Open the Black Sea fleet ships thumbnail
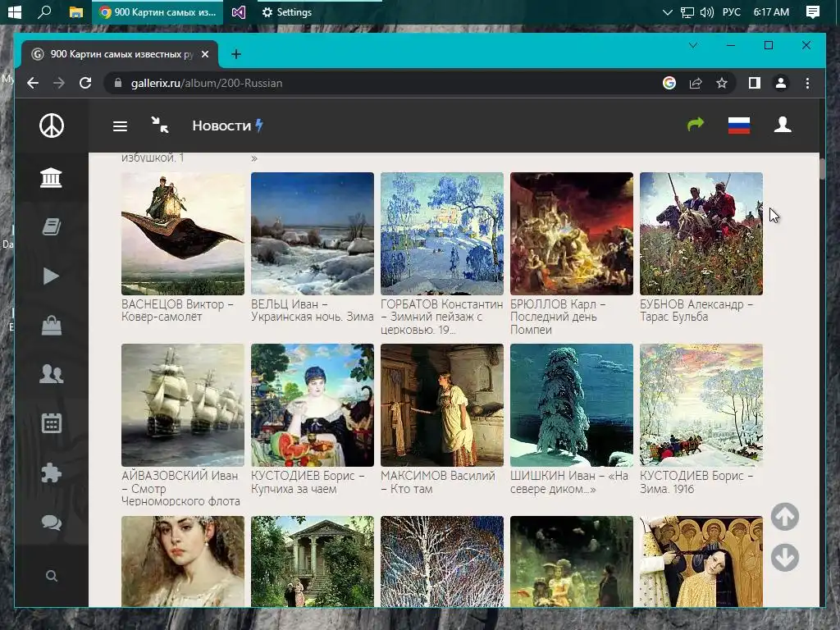The image size is (840, 630). coord(183,405)
